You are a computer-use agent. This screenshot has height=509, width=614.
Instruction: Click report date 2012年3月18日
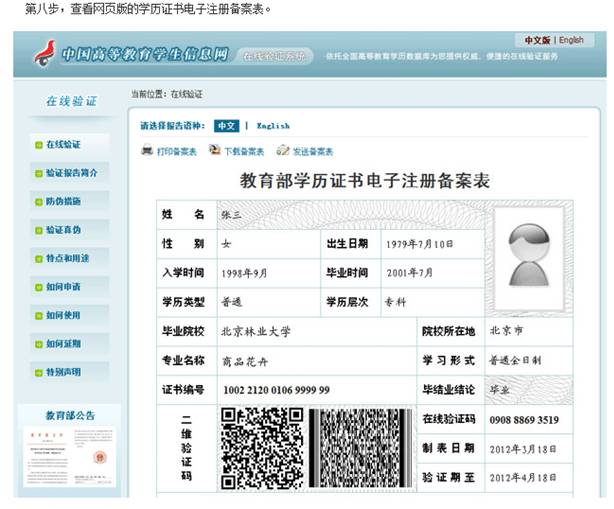click(x=523, y=449)
